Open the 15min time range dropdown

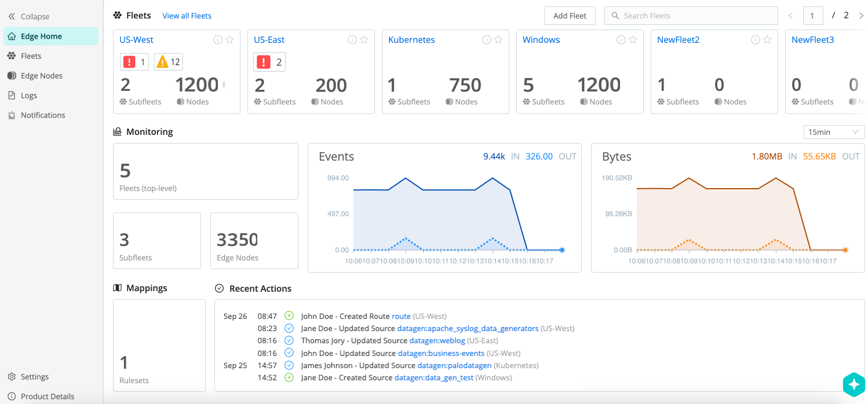pyautogui.click(x=834, y=132)
